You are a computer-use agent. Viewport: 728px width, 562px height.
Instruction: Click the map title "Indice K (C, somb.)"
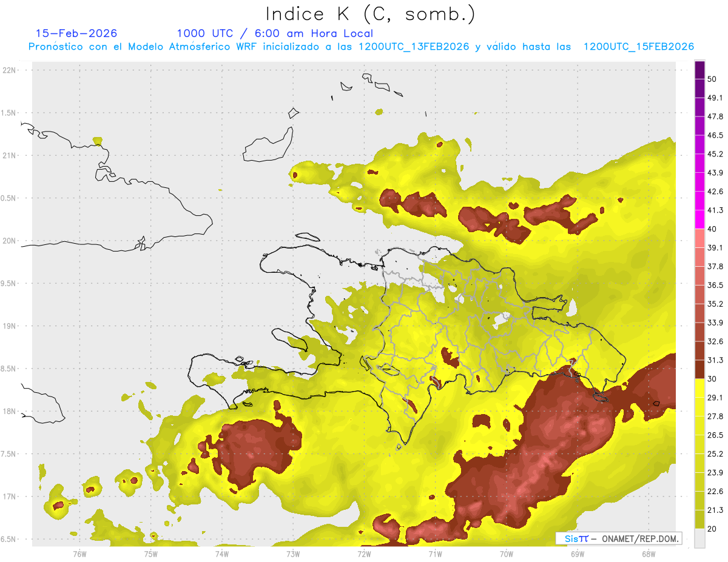tap(371, 15)
